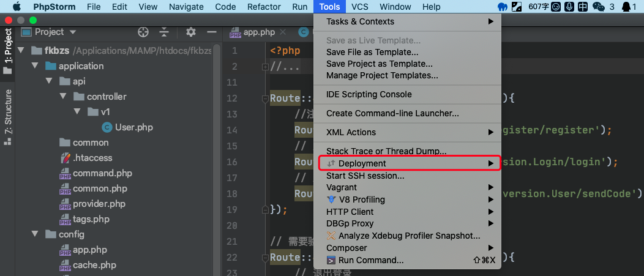
Task: Toggle code folding on line 2
Action: click(264, 66)
